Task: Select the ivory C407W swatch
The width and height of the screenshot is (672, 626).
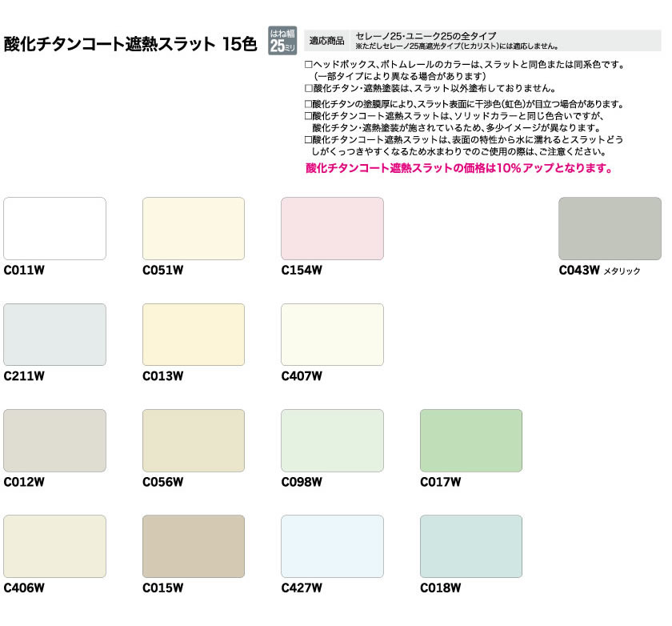Action: 332,335
